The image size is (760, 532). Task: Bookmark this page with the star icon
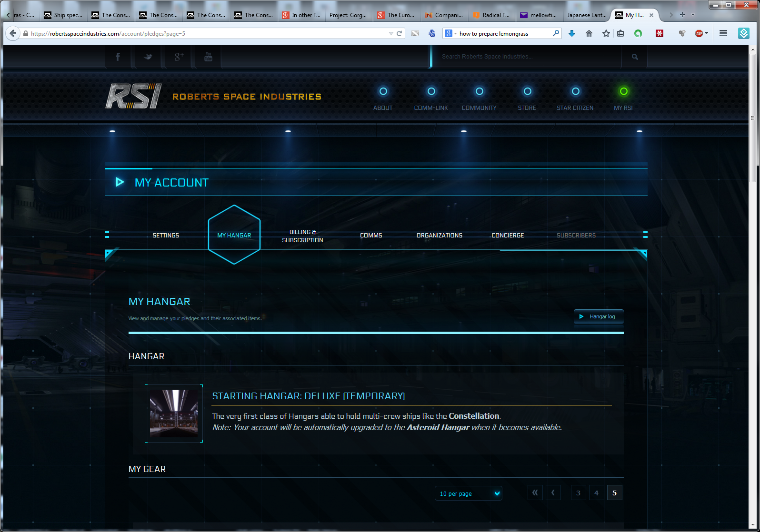[606, 33]
